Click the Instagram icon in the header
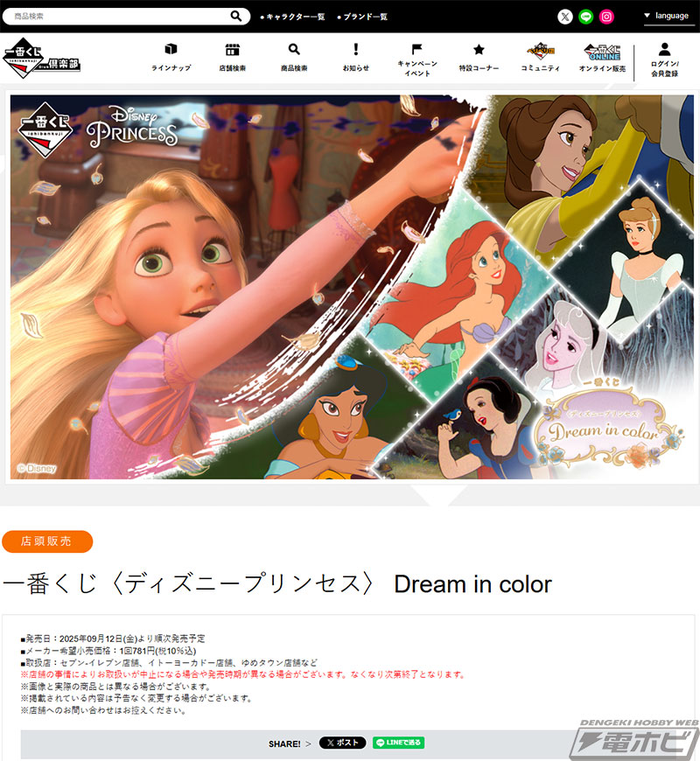The height and width of the screenshot is (761, 700). 608,15
